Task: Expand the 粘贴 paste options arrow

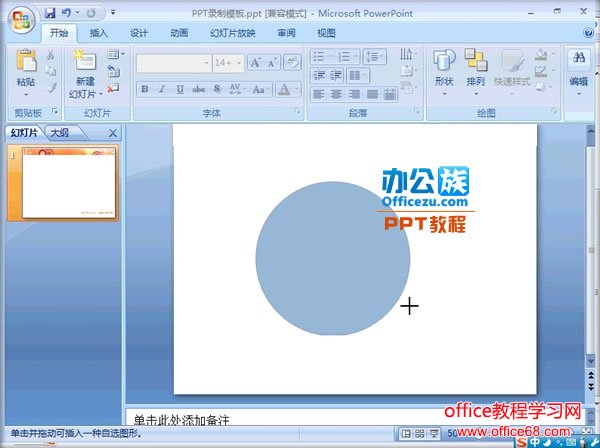Action: (26, 94)
